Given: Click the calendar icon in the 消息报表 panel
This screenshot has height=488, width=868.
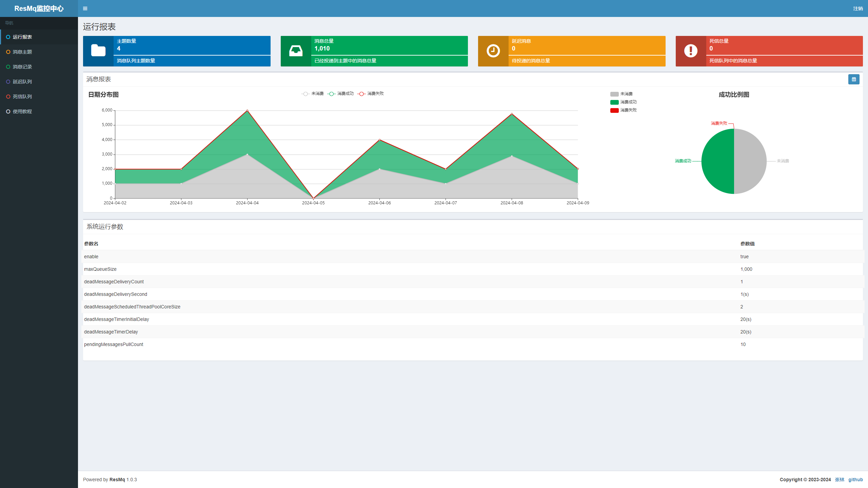Looking at the screenshot, I should [x=853, y=79].
